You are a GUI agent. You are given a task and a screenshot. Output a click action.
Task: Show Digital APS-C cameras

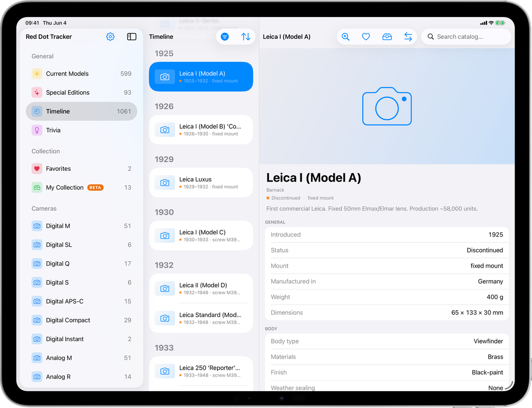[x=81, y=301]
